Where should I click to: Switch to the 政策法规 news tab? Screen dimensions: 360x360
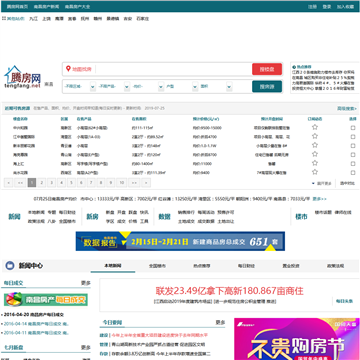(335, 266)
